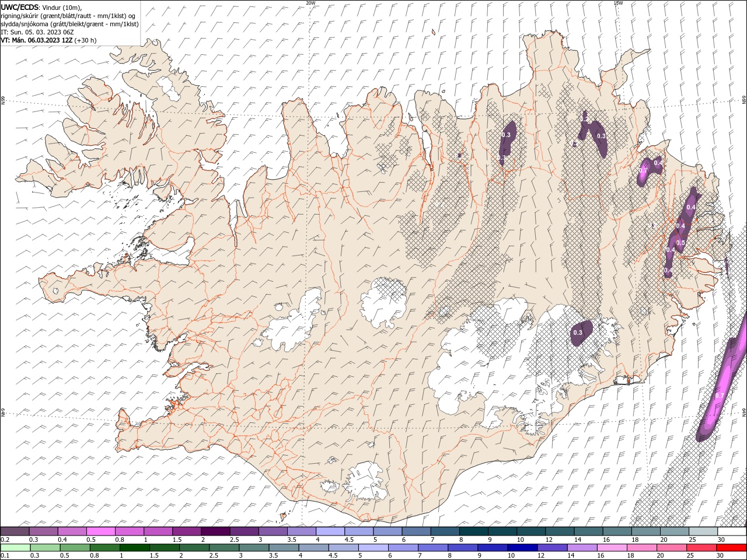
Task: Click the rain legend swatch between 7 and 8
Action: [432, 547]
